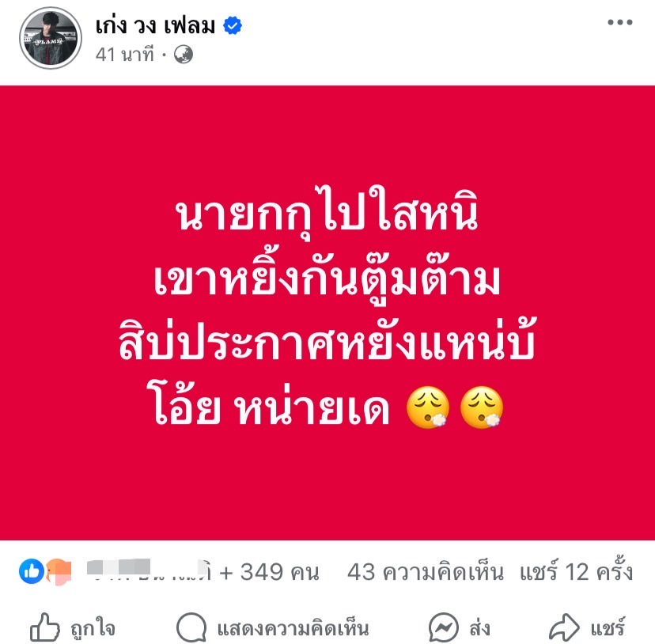Viewport: 655px width, 644px height.
Task: Click the blue verified badge icon
Action: pos(233,26)
